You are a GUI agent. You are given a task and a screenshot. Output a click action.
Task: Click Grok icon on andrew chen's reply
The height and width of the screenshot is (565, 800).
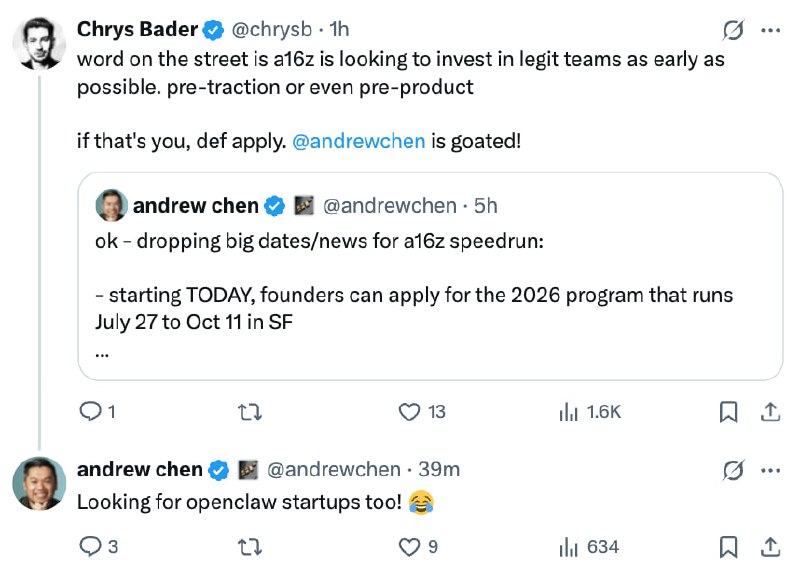coord(733,469)
